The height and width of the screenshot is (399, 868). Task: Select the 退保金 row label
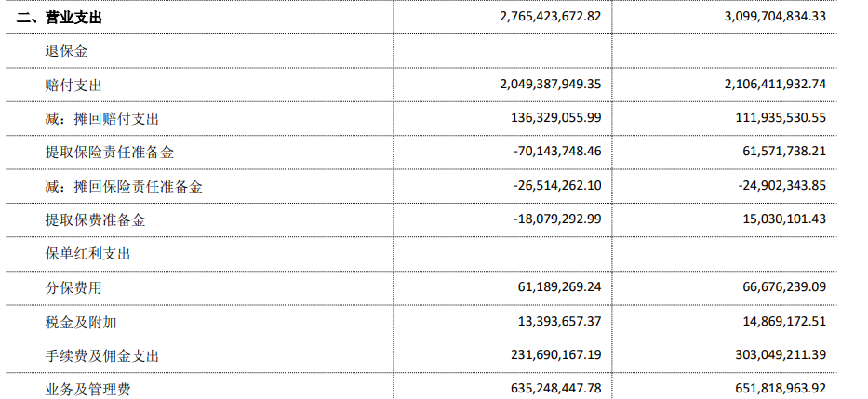(66, 51)
